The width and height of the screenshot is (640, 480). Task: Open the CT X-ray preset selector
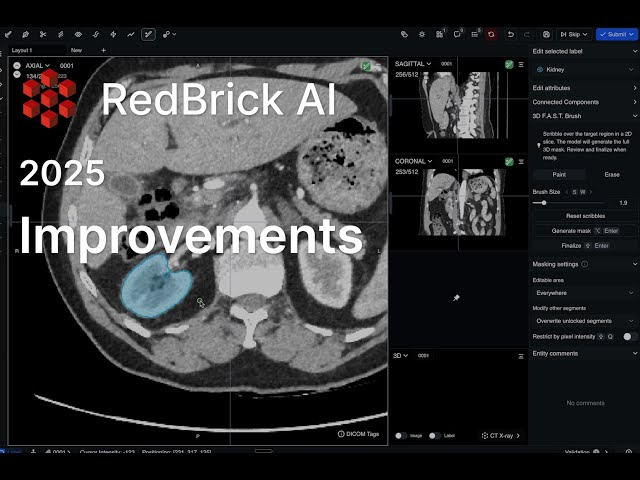[x=501, y=436]
